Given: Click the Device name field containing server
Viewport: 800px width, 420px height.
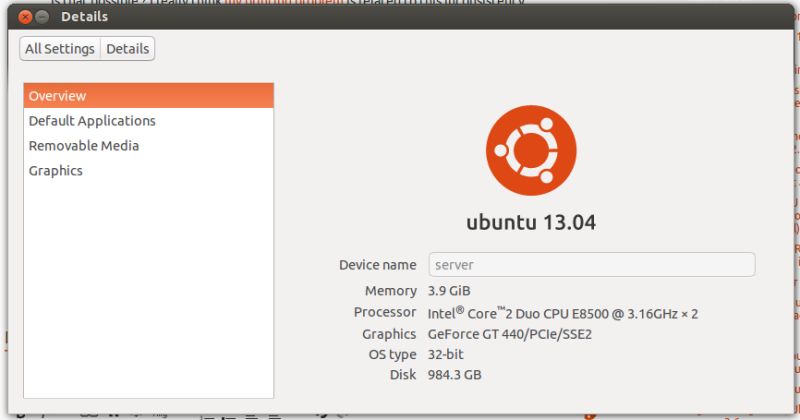Looking at the screenshot, I should 592,265.
